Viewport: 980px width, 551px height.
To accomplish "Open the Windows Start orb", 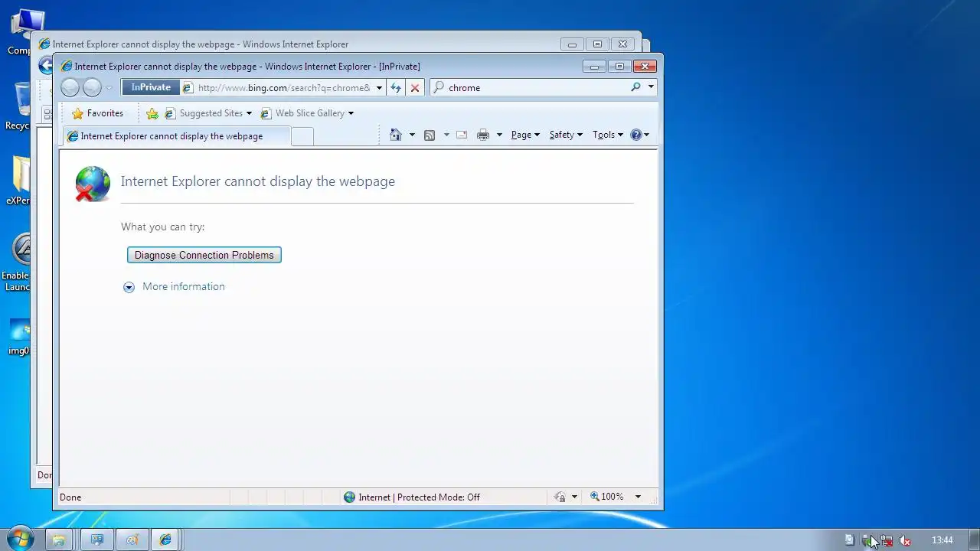I will (x=19, y=539).
